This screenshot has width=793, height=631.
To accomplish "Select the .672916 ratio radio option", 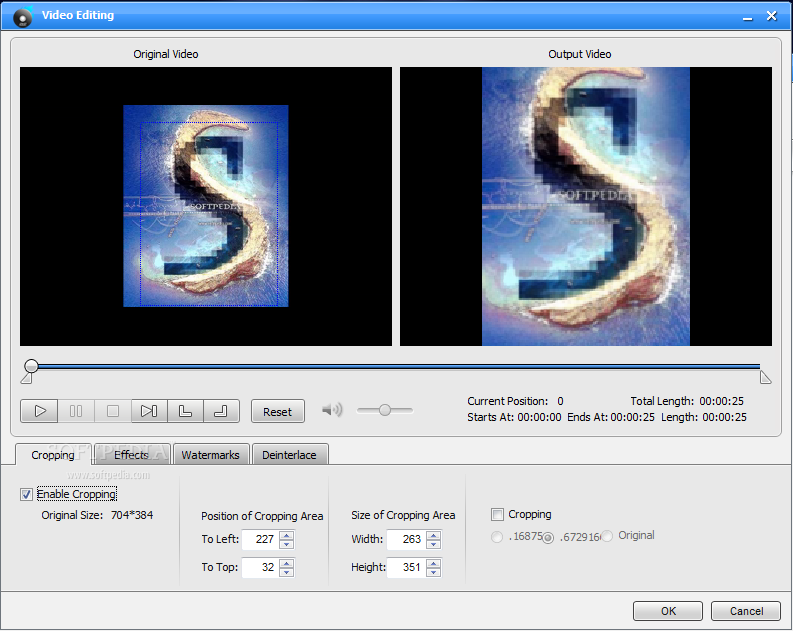I will coord(548,537).
